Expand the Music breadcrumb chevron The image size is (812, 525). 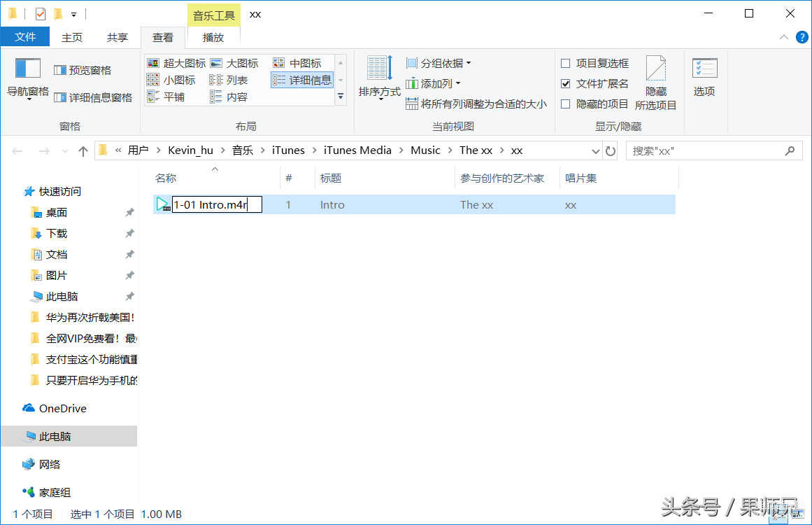click(x=450, y=150)
